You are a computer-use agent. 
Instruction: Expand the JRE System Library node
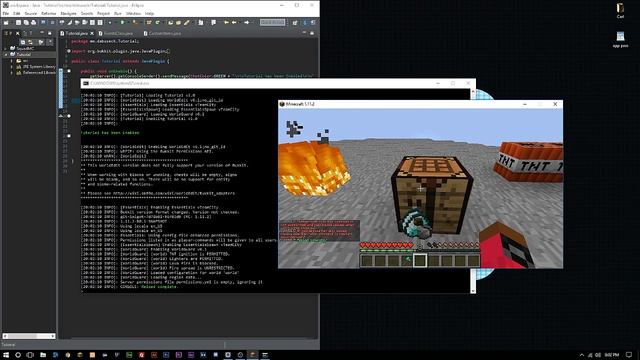[x=12, y=67]
